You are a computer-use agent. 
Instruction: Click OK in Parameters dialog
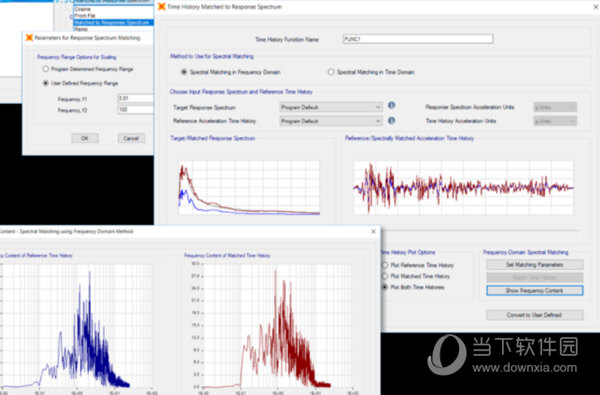coord(85,138)
